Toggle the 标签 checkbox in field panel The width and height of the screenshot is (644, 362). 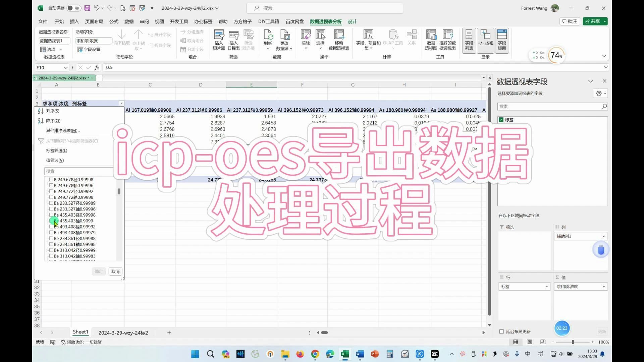[501, 120]
